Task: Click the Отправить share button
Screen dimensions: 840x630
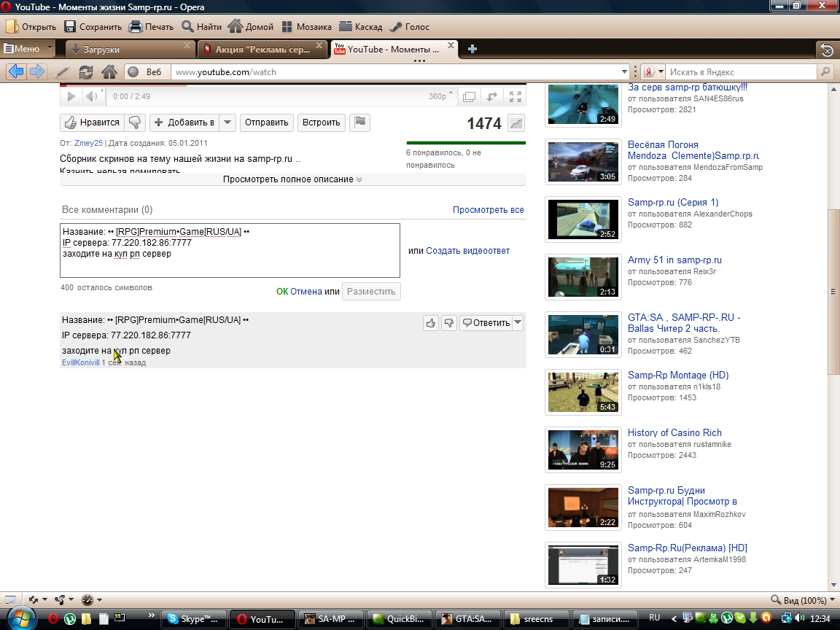Action: coord(267,122)
